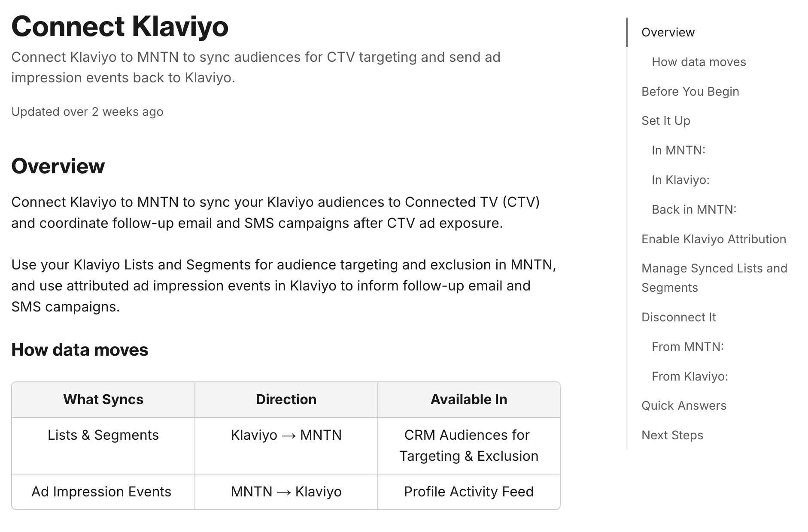Jump to Enable Klaviyo Attribution section
Viewport: 808px width, 532px height.
714,239
